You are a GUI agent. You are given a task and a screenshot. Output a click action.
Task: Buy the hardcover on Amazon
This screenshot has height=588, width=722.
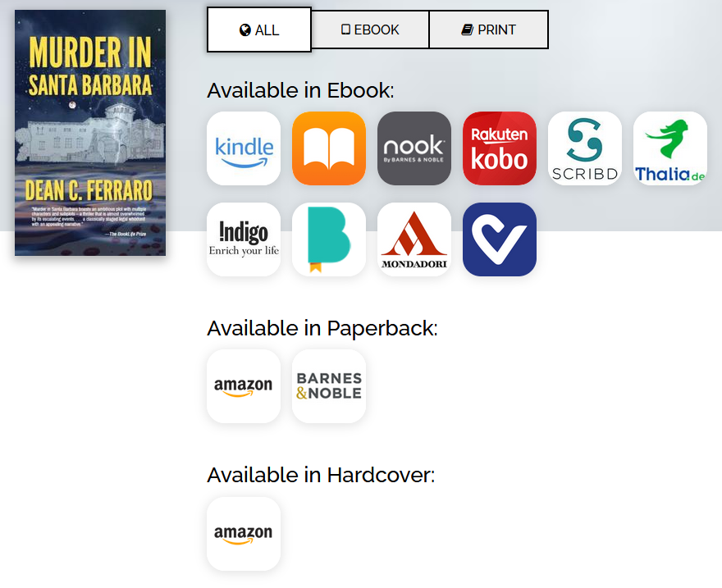point(244,534)
